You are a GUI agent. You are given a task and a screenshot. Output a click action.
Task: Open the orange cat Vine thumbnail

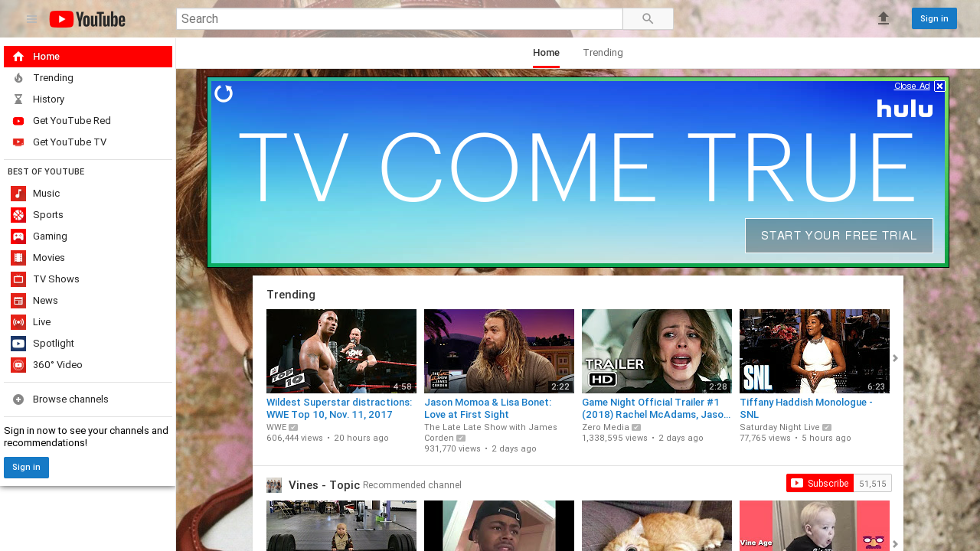657,526
